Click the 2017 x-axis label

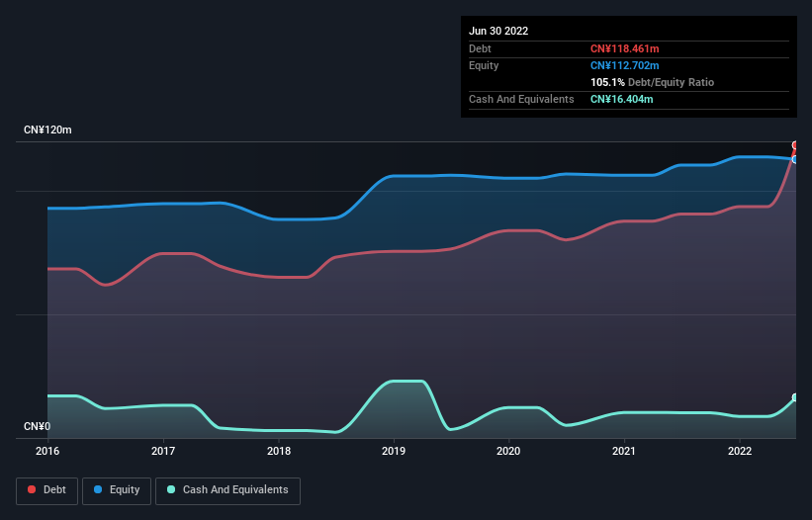point(163,451)
